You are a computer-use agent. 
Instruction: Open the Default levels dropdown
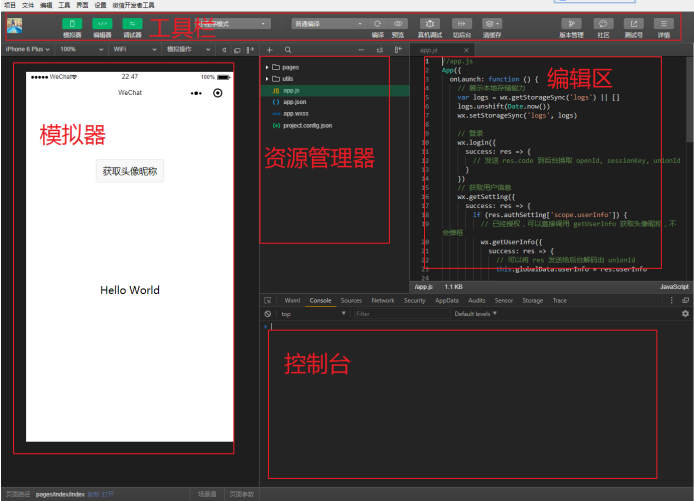coord(475,314)
